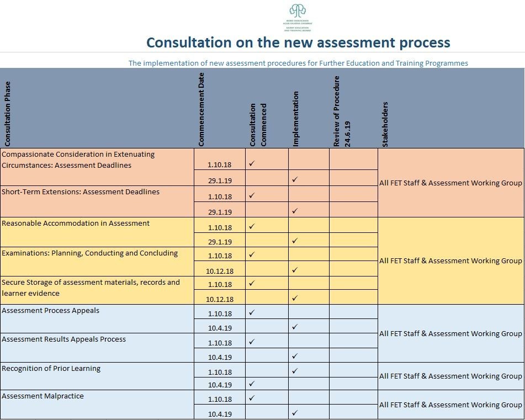This screenshot has height=420, width=525.
Task: Click the 'Assessment Malpractice' cell
Action: click(97, 405)
